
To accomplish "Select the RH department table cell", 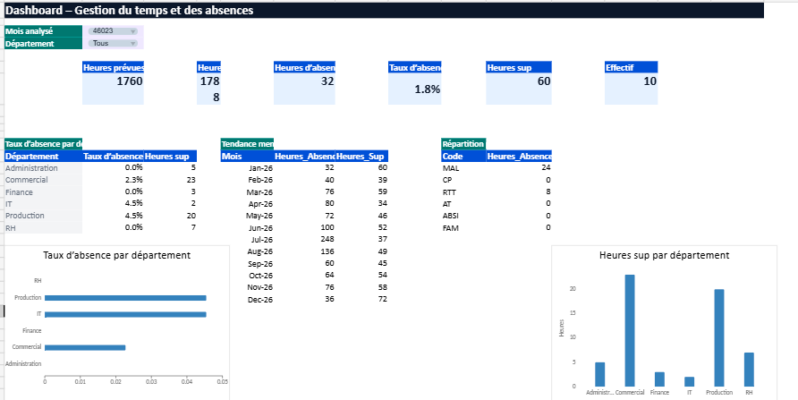I will [43, 227].
